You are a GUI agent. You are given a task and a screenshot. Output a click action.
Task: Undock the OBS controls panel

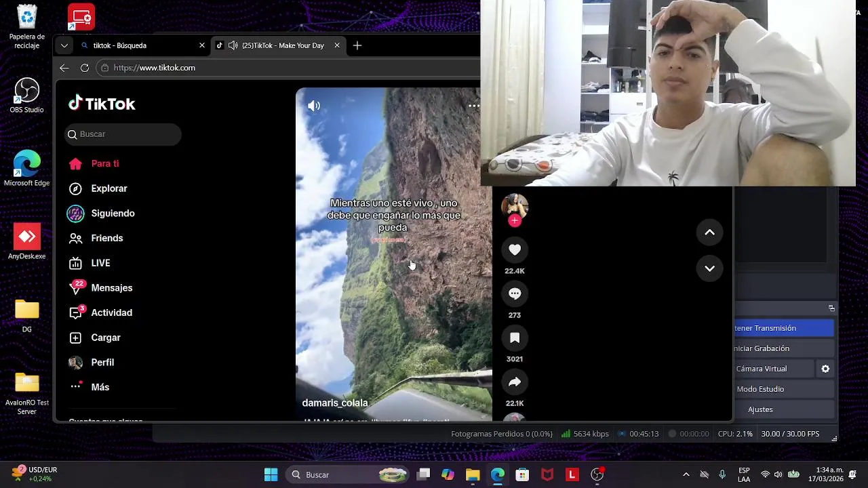(831, 308)
